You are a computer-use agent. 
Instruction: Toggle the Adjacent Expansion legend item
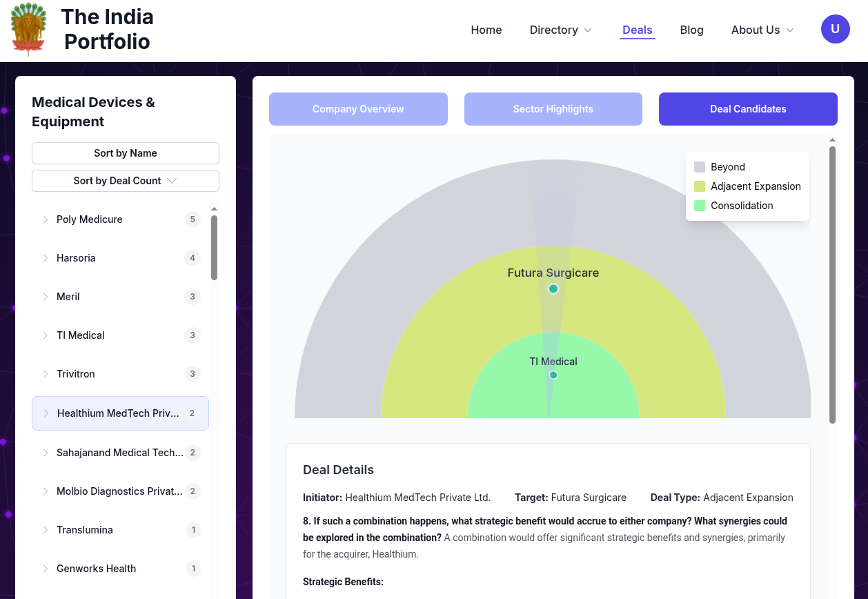(748, 186)
